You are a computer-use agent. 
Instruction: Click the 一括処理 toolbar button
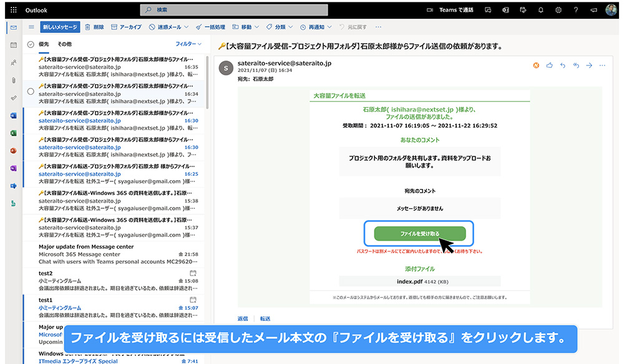[x=210, y=27]
